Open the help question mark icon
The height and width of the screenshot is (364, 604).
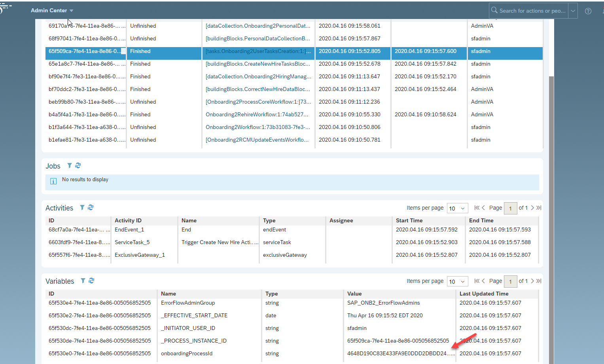coord(588,11)
